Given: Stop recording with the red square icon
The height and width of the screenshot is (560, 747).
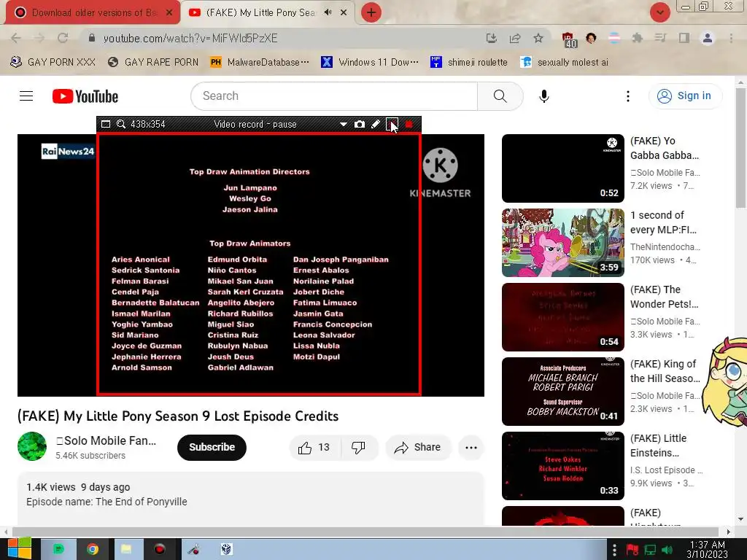Looking at the screenshot, I should (x=409, y=124).
